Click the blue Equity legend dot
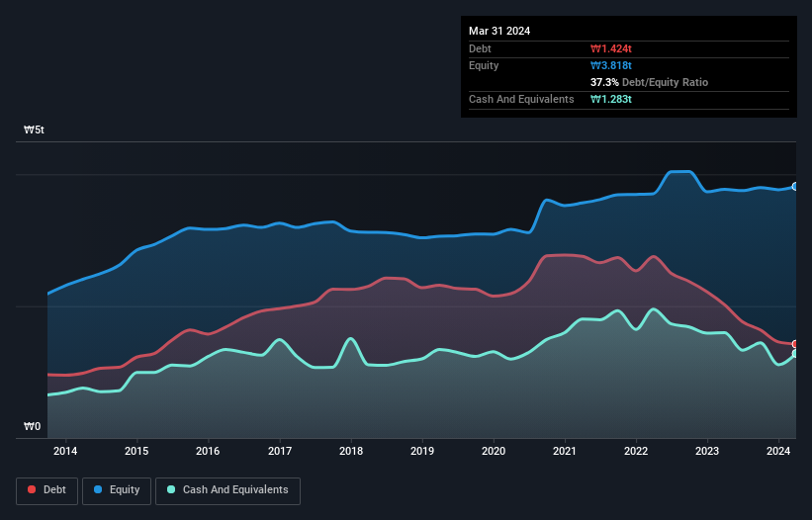 coord(98,489)
